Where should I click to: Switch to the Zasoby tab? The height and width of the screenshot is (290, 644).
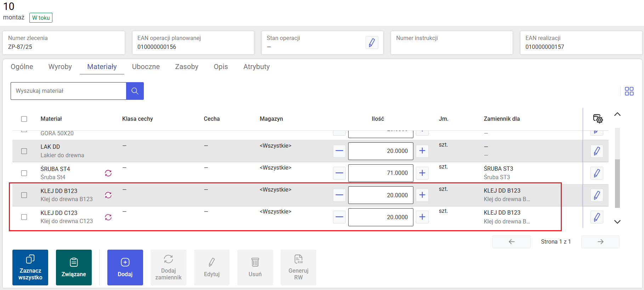tap(187, 67)
